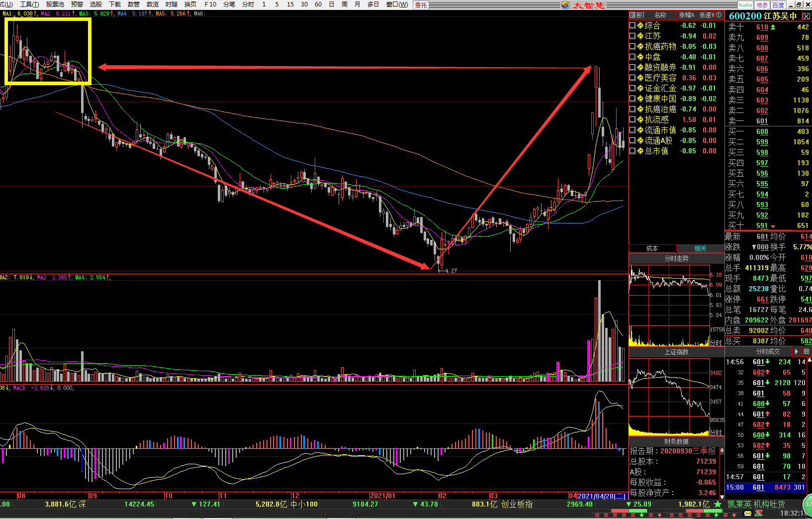
Task: Click the 细 detail button
Action: pos(807,351)
